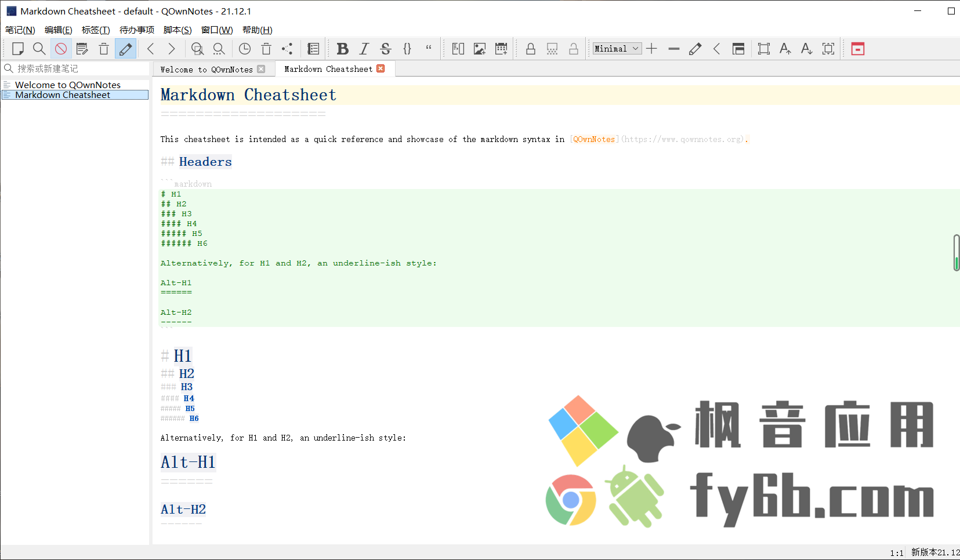
Task: Close the Welcome to QOwnNotes tab
Action: click(x=261, y=69)
